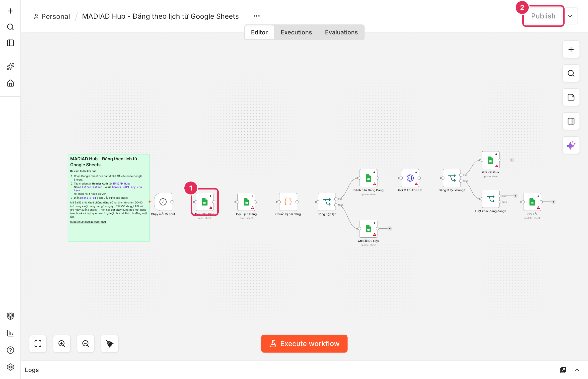Screen dimensions: 588x379
Task: Go to home via house icon
Action: tap(10, 83)
